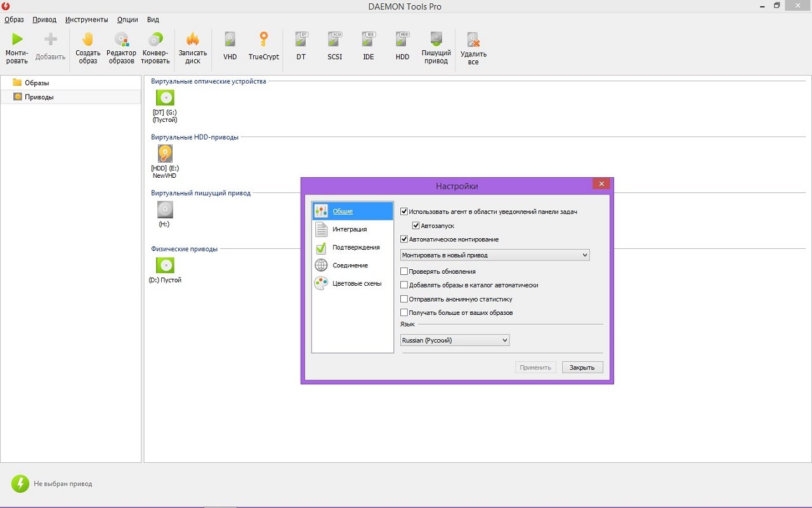Viewport: 812px width, 508px height.
Task: Click the Монтировать green play icon
Action: click(x=17, y=40)
